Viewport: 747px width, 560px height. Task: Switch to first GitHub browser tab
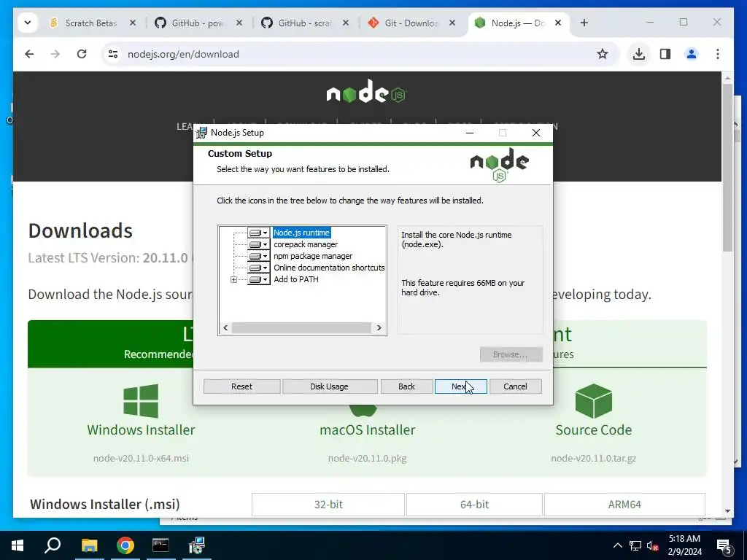[197, 23]
